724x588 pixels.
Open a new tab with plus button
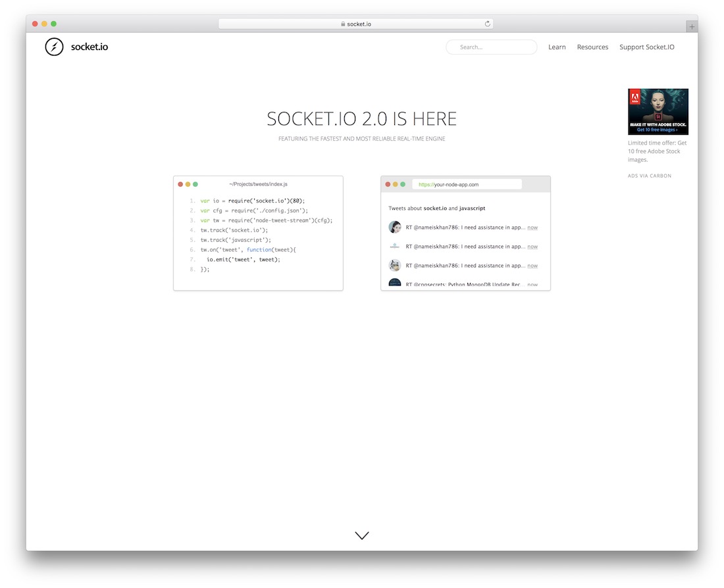click(x=692, y=27)
